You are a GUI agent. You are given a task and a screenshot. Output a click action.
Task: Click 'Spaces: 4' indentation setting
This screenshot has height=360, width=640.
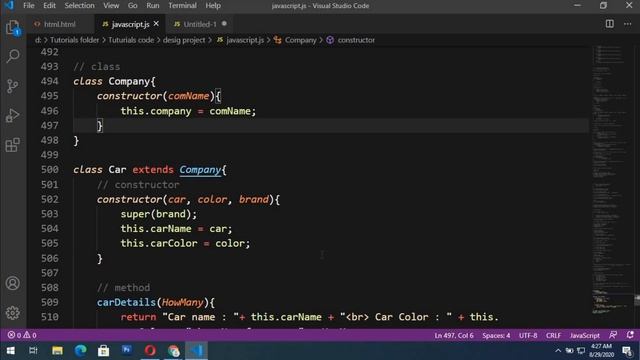click(496, 335)
